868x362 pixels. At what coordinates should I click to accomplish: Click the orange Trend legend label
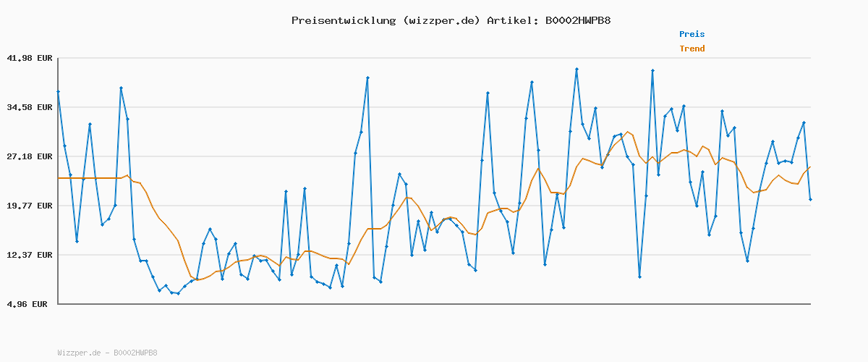click(692, 49)
